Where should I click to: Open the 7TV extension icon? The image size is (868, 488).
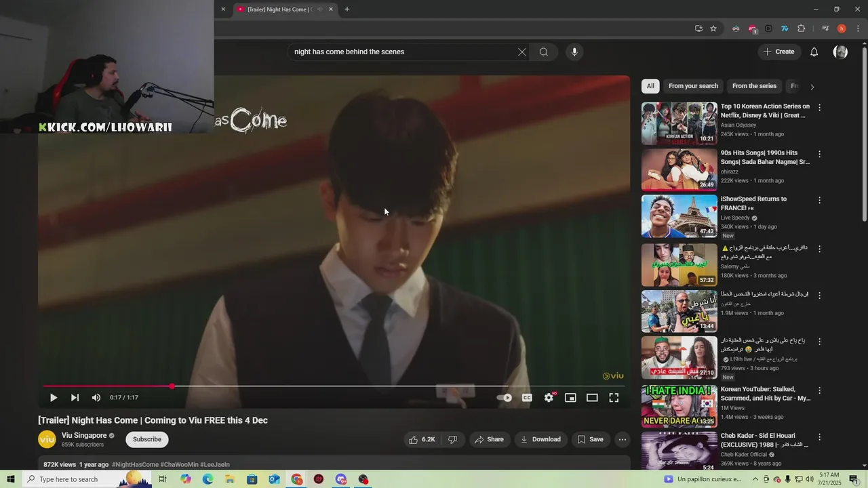coord(785,28)
